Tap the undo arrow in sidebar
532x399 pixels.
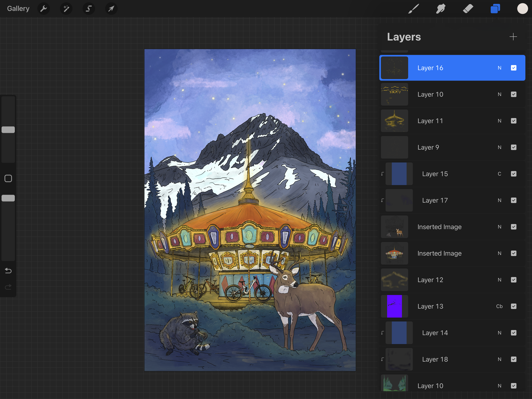pos(8,271)
